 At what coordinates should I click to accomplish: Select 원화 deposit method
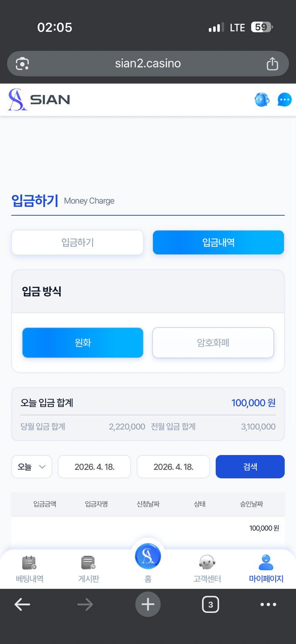click(x=83, y=343)
